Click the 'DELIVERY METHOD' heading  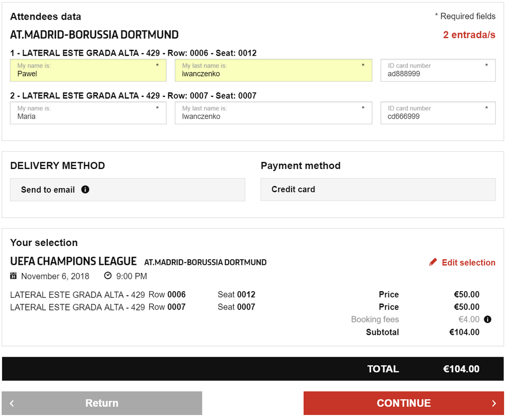(x=58, y=166)
